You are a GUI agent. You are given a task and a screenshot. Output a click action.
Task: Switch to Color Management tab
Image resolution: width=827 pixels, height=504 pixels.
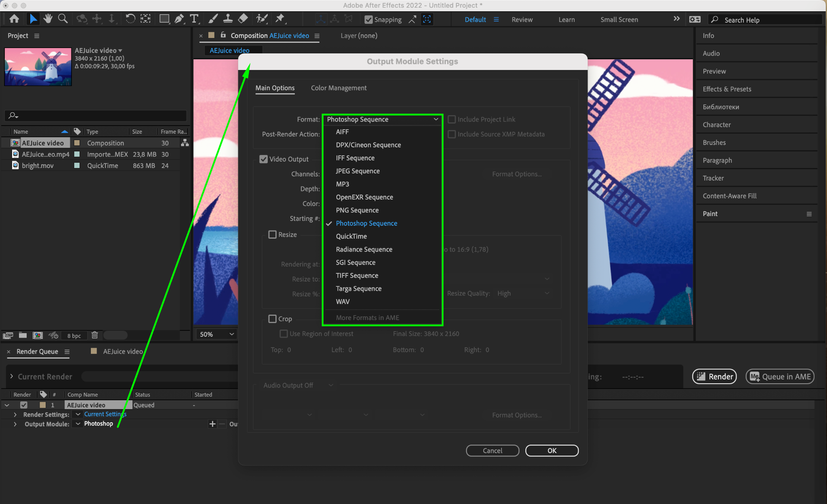pyautogui.click(x=338, y=88)
